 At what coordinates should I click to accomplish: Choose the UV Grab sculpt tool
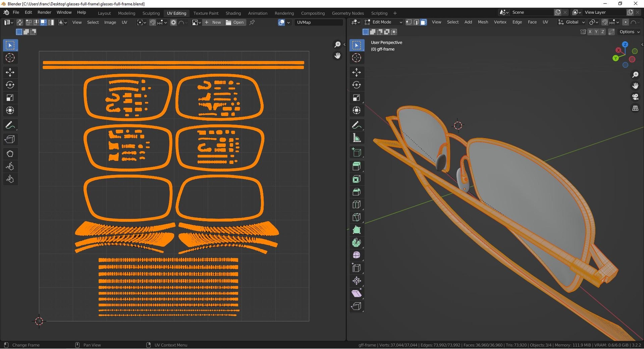[10, 154]
